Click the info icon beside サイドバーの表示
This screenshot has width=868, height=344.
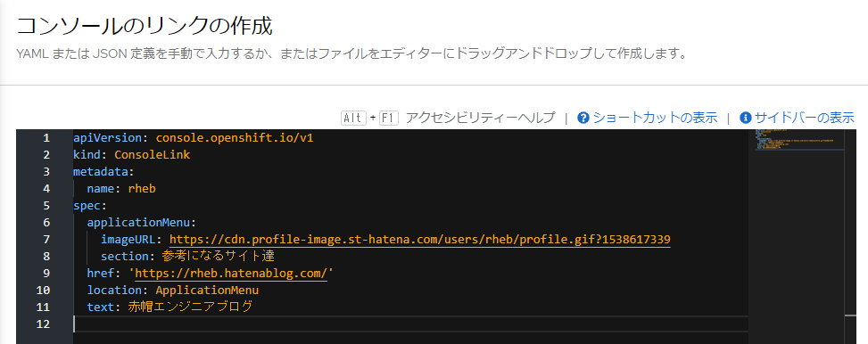pos(745,118)
